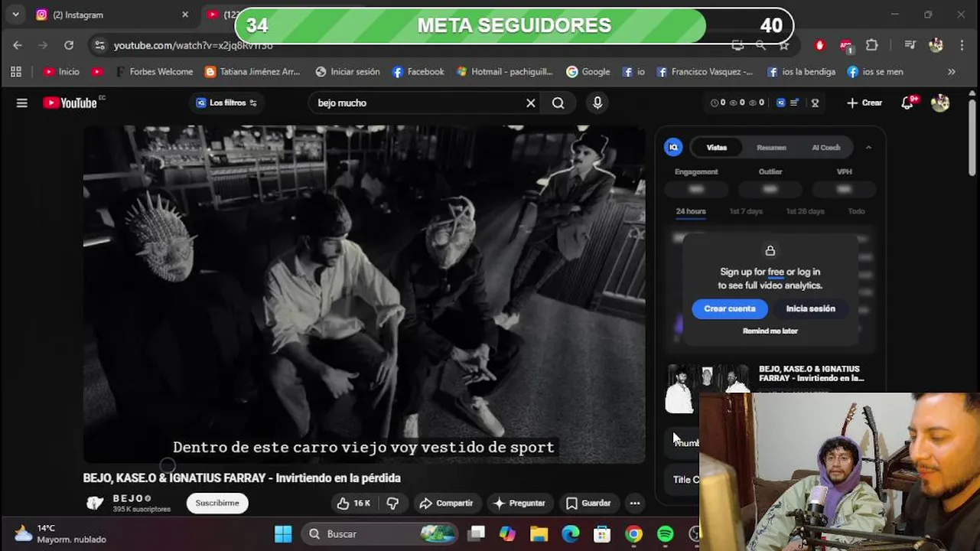980x551 pixels.
Task: Click the video player frame
Action: click(x=364, y=295)
